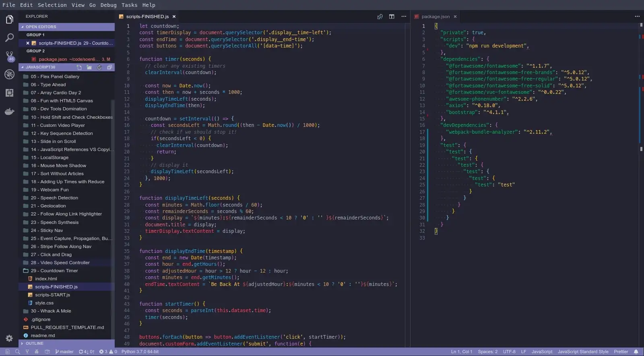Open the Go menu
The width and height of the screenshot is (644, 356).
[93, 5]
